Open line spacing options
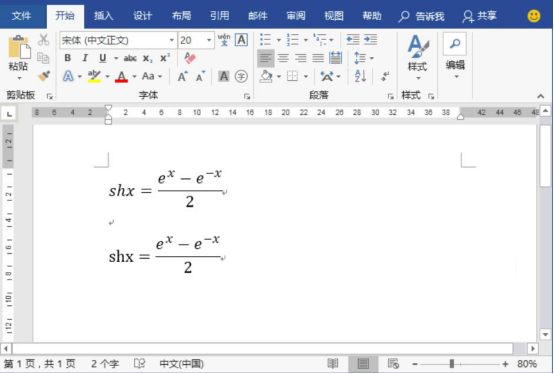The width and height of the screenshot is (554, 374). tap(359, 58)
